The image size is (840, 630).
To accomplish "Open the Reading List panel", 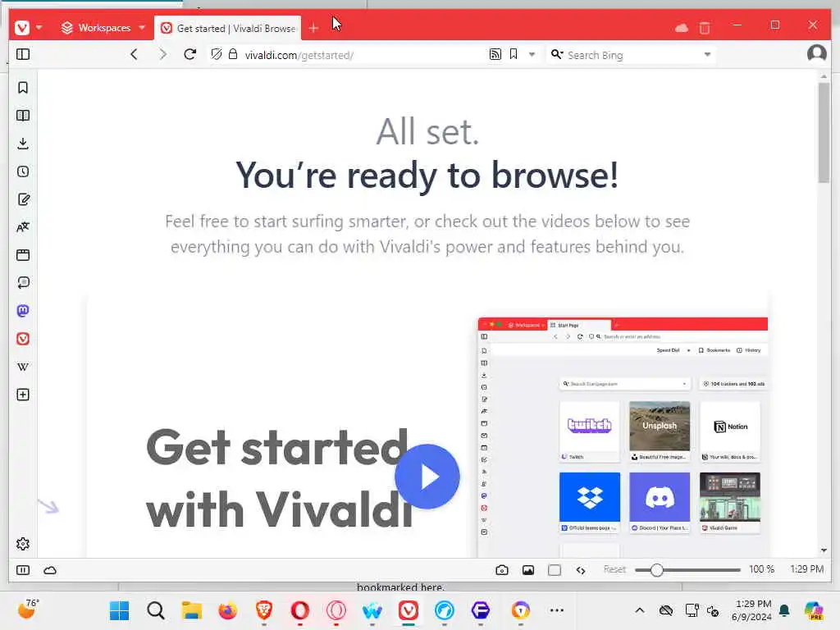I will (x=22, y=115).
